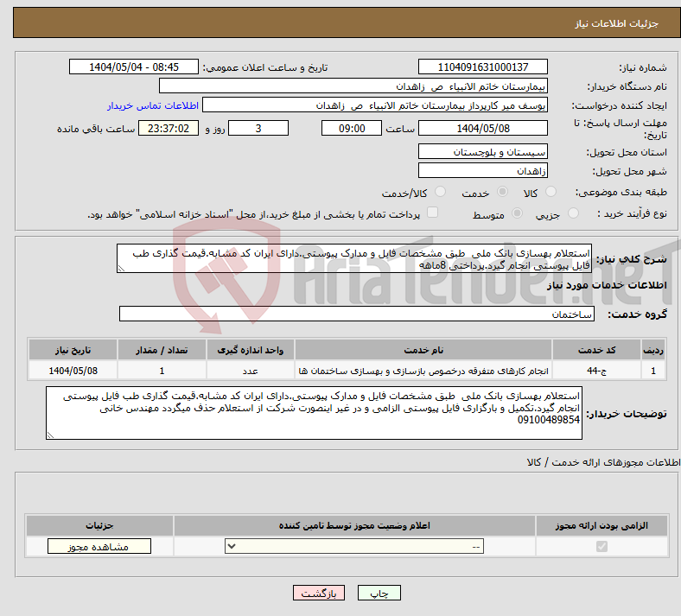
Task: Click the need date cell 1404/05/08 in table
Action: (73, 371)
